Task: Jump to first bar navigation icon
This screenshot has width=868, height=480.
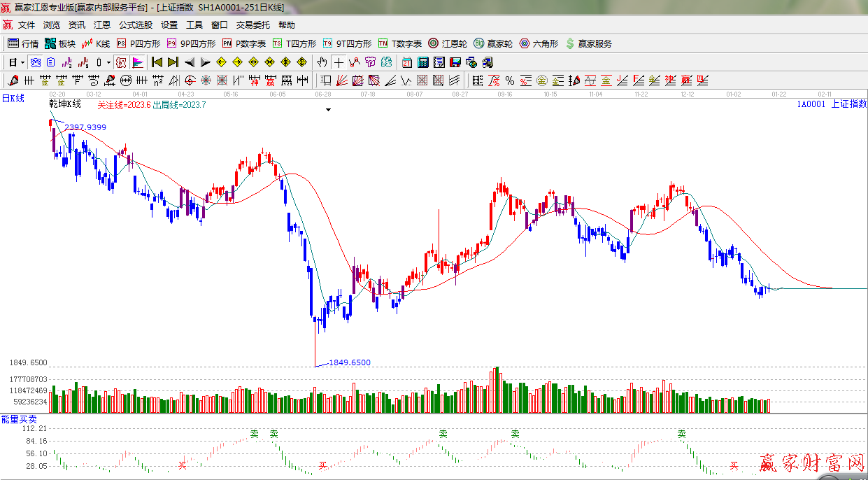Action: coord(157,62)
